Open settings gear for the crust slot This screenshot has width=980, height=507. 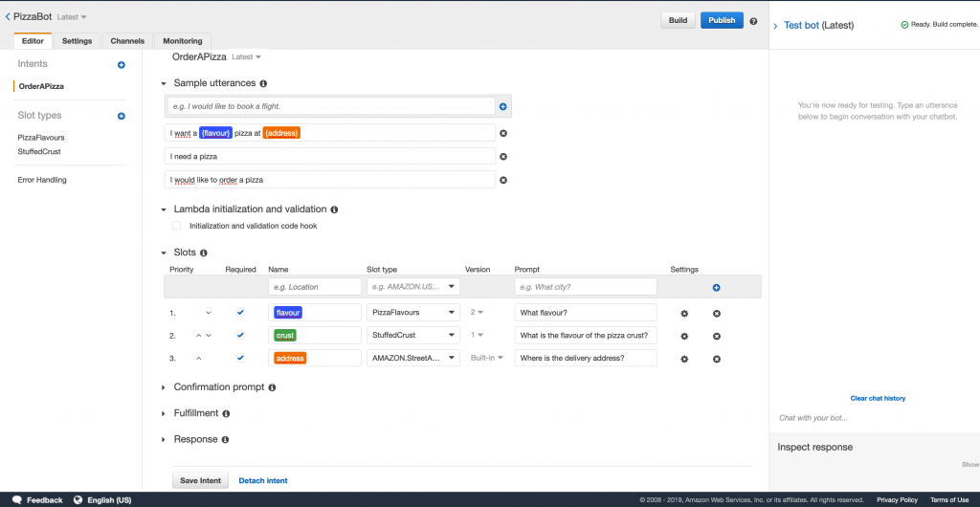[684, 336]
